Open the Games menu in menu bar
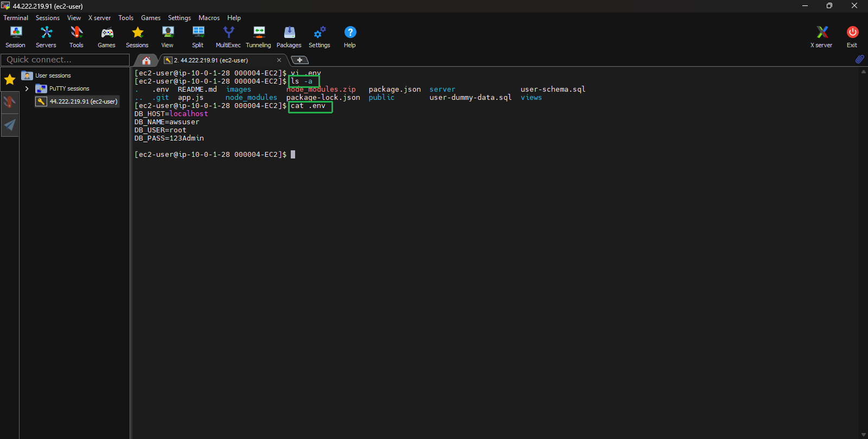The height and width of the screenshot is (439, 868). pyautogui.click(x=151, y=18)
